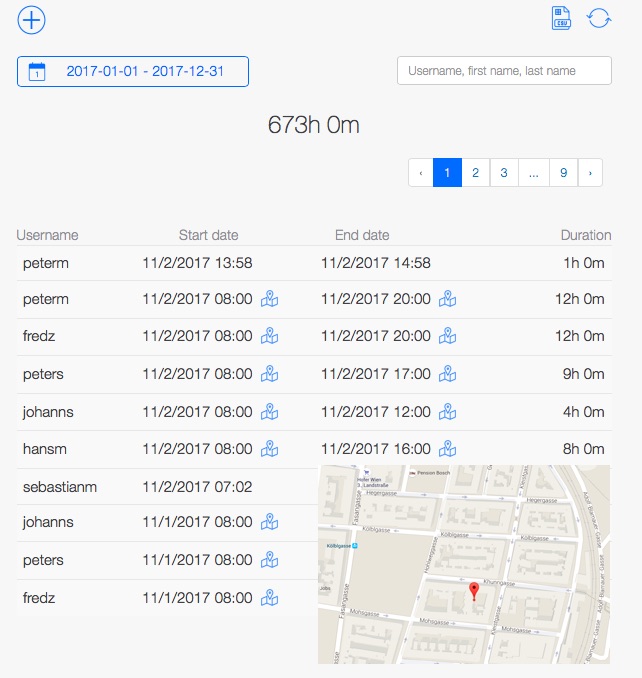Viewport: 642px width, 678px height.
Task: Open map icon for peters 17:00 end date
Action: point(448,374)
